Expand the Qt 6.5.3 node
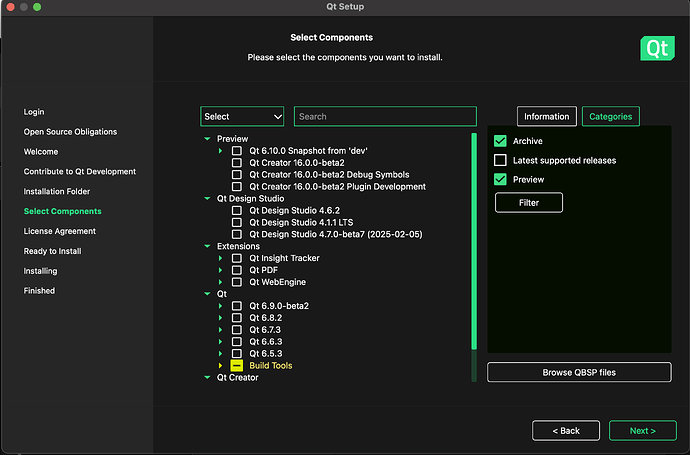This screenshot has height=455, width=690. coord(220,353)
